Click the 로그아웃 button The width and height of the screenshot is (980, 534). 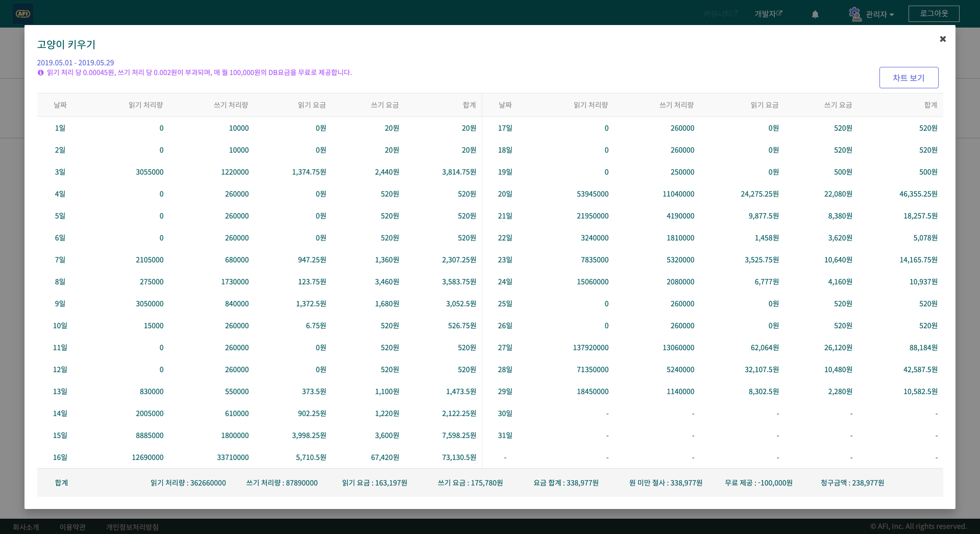tap(934, 14)
